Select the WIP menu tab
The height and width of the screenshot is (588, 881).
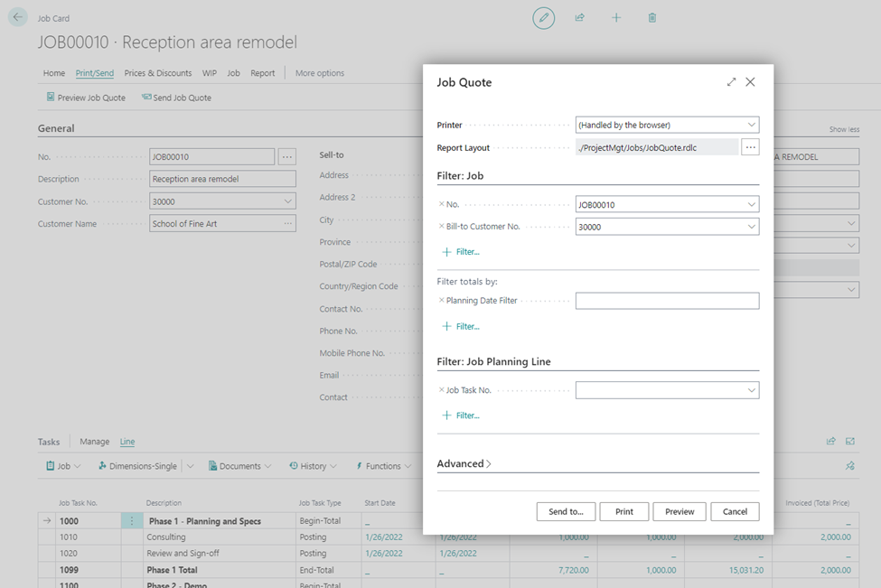point(209,73)
